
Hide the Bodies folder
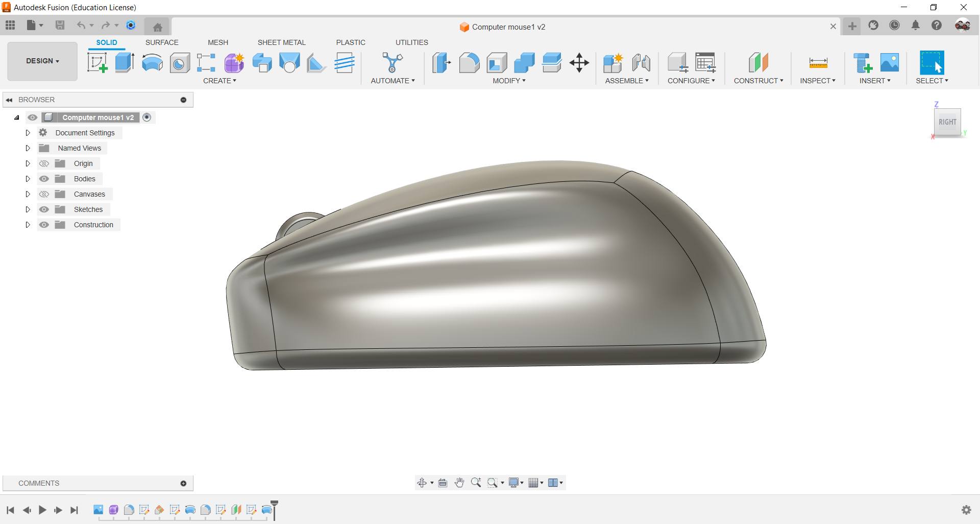[x=44, y=179]
